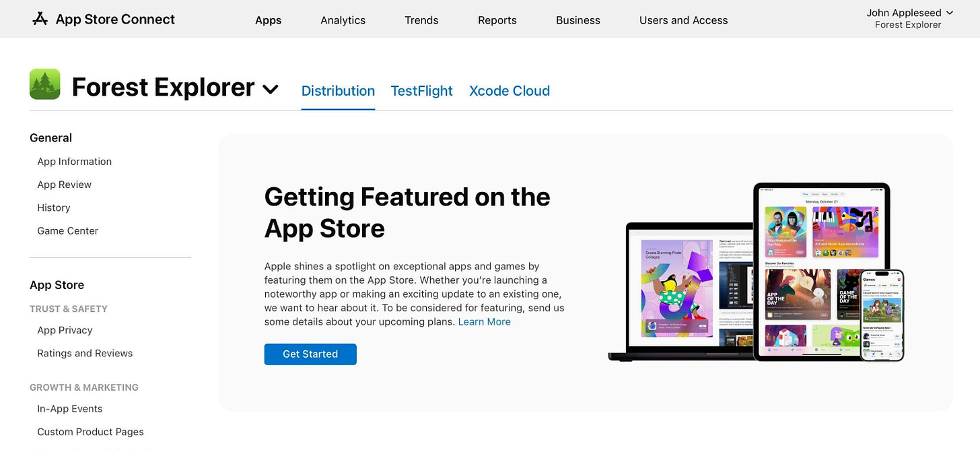Click the Get Started button
The width and height of the screenshot is (980, 450).
pos(310,354)
